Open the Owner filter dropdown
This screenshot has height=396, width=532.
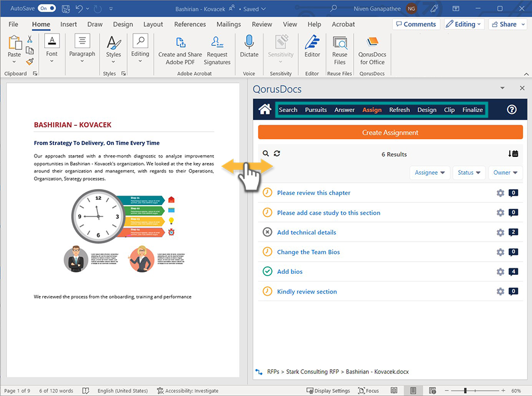[505, 172]
